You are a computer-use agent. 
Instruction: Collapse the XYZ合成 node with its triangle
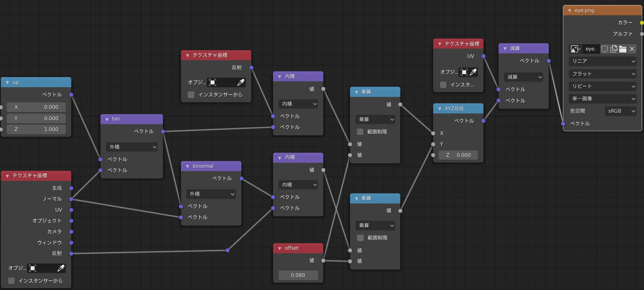pos(440,109)
